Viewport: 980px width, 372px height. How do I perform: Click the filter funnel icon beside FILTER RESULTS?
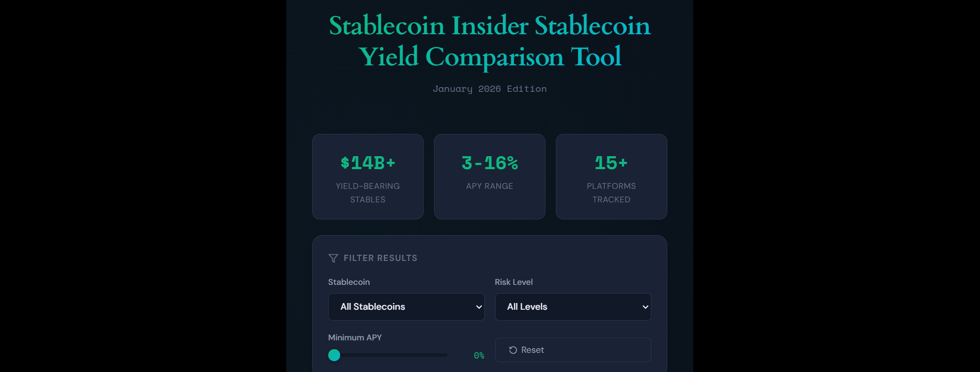tap(332, 258)
